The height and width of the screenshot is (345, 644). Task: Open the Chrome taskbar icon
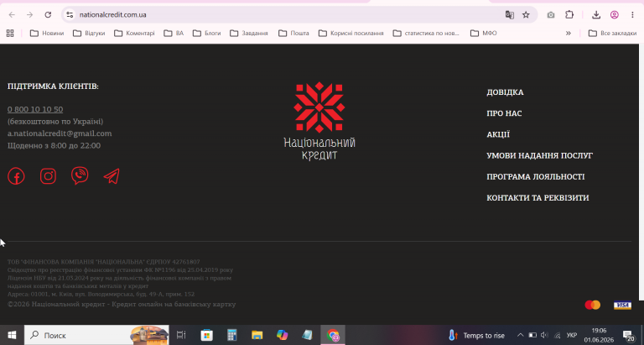tap(333, 335)
